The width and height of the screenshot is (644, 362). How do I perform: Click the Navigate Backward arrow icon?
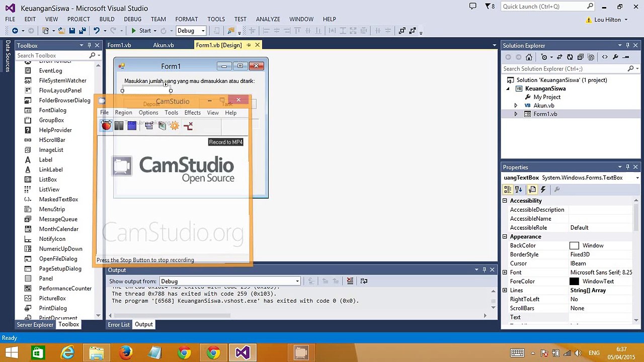(15, 31)
